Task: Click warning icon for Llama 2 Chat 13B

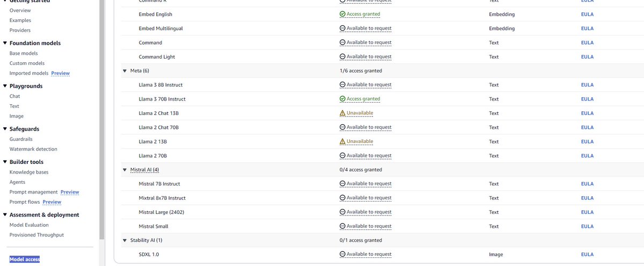Action: click(x=342, y=113)
